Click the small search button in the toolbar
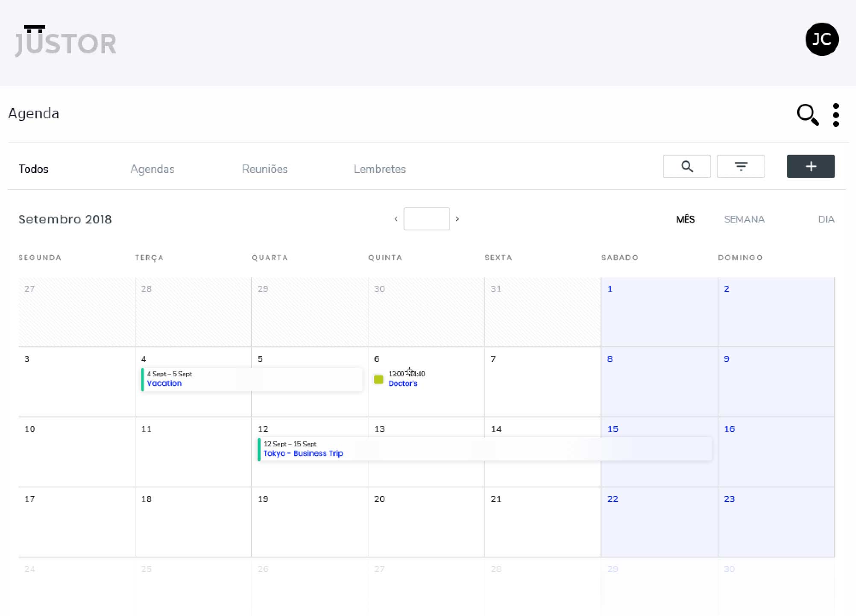The image size is (856, 616). click(x=686, y=167)
